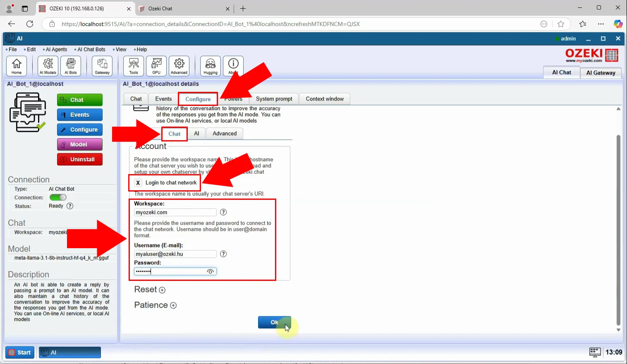Switch to the Events tab
This screenshot has width=627, height=364.
tap(163, 99)
